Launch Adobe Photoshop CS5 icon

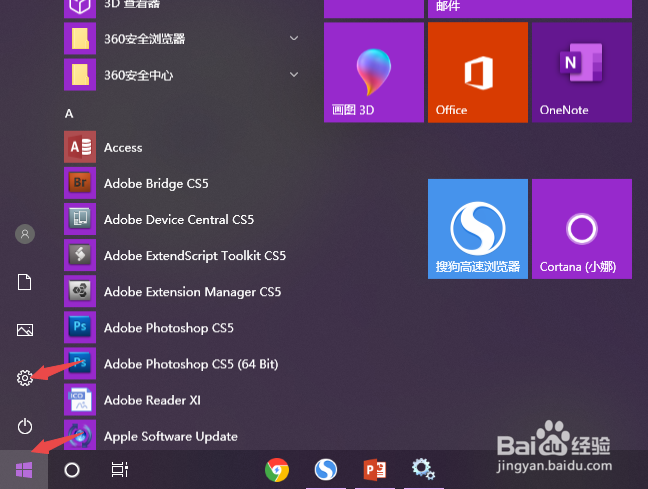[x=80, y=327]
